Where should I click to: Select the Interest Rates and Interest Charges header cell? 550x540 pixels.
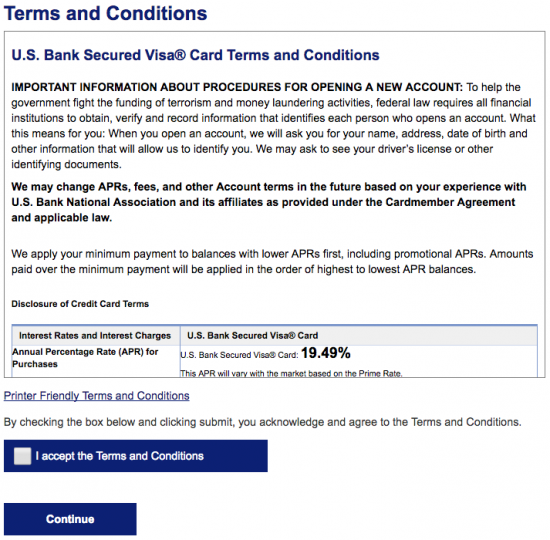pyautogui.click(x=95, y=335)
